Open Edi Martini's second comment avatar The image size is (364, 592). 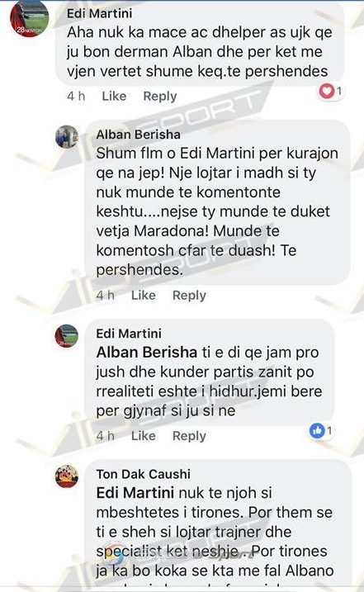coord(67,336)
